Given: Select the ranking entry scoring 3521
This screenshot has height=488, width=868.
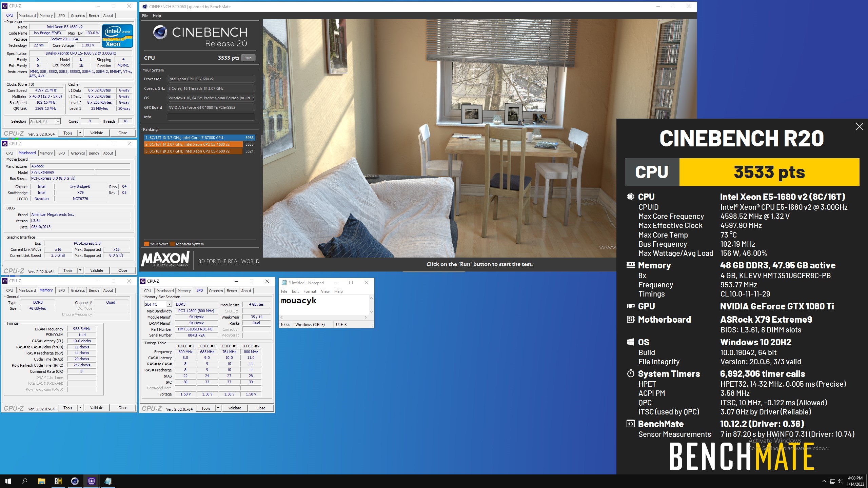Looking at the screenshot, I should tap(199, 151).
